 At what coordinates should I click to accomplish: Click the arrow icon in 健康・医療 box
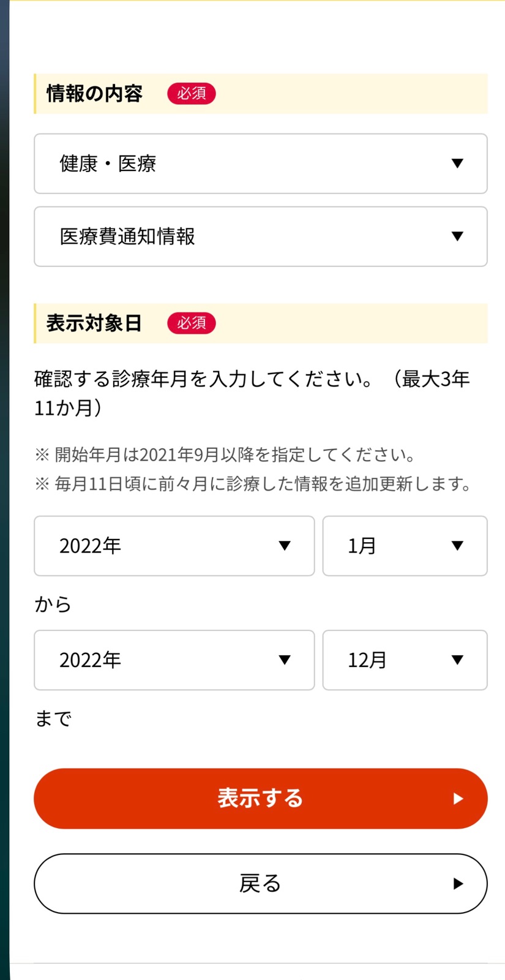457,163
